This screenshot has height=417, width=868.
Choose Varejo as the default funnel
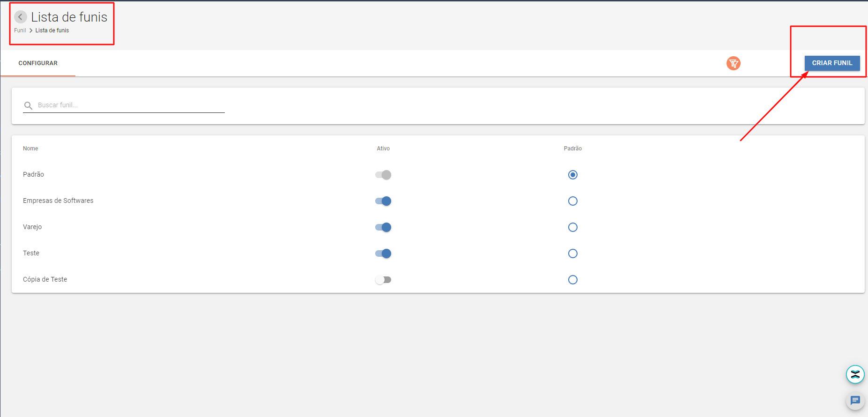[x=572, y=227]
